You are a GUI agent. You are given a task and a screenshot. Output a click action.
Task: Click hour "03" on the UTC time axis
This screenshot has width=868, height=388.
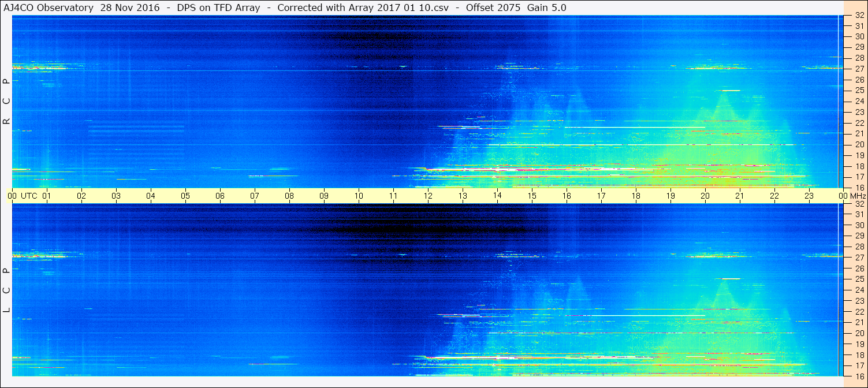pyautogui.click(x=116, y=196)
